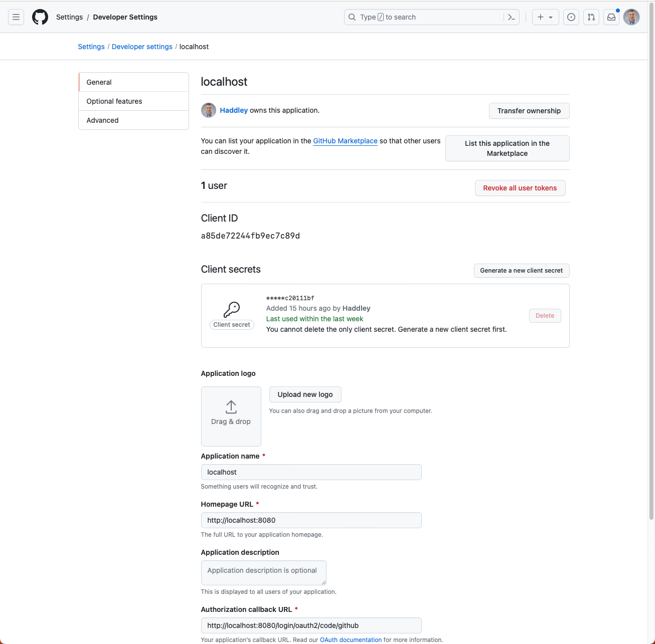Open the pull requests icon
The image size is (655, 644).
point(591,17)
